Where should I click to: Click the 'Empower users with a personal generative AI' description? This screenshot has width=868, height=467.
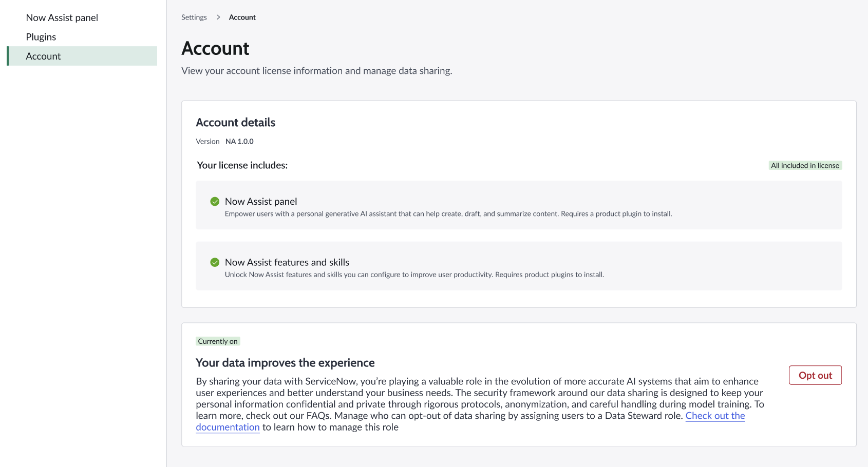(448, 214)
